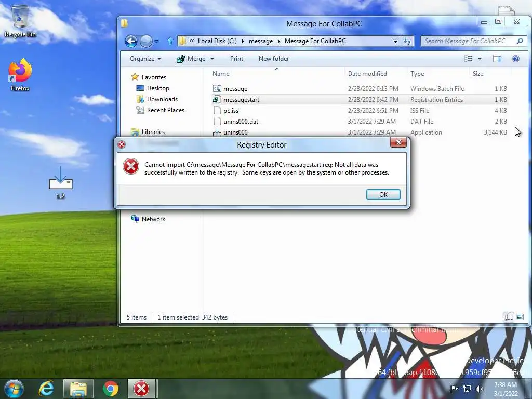This screenshot has width=532, height=399.
Task: Click the Merge toolbar button
Action: 192,59
